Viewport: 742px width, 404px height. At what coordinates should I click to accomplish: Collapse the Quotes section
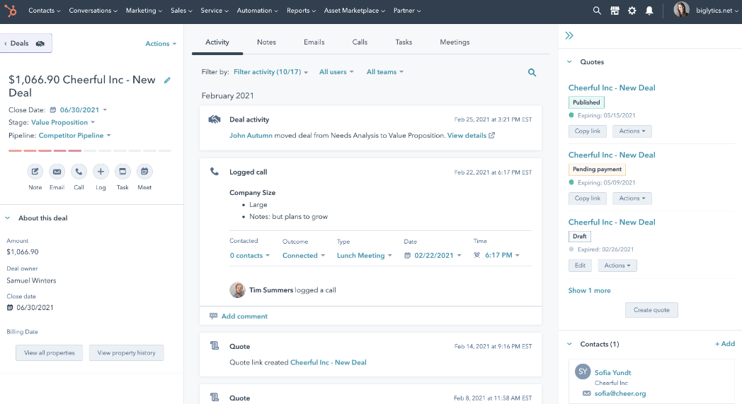(x=570, y=62)
